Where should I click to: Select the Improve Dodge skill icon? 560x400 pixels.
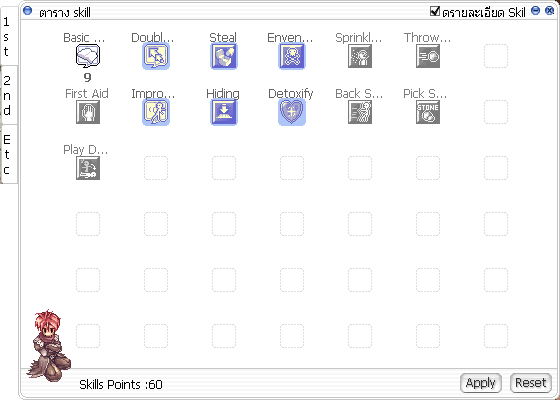[x=156, y=112]
